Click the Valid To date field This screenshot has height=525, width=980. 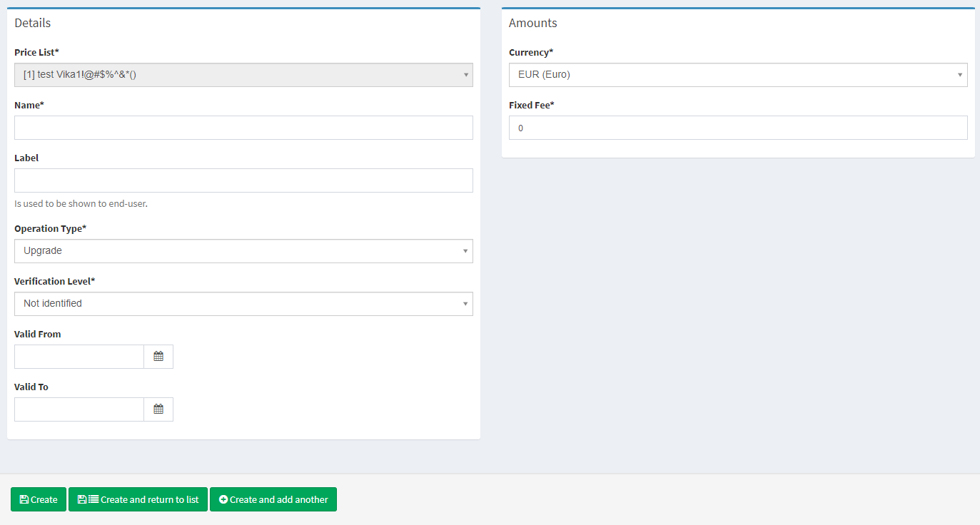click(x=79, y=409)
